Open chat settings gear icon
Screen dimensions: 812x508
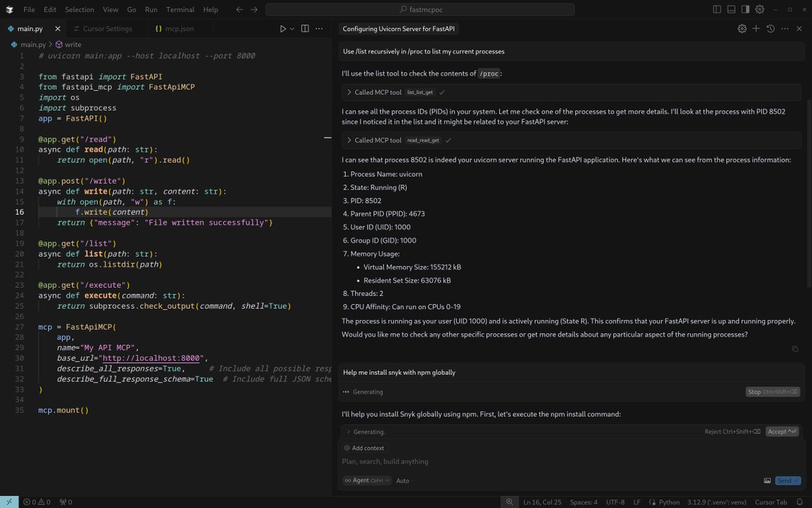(x=742, y=29)
